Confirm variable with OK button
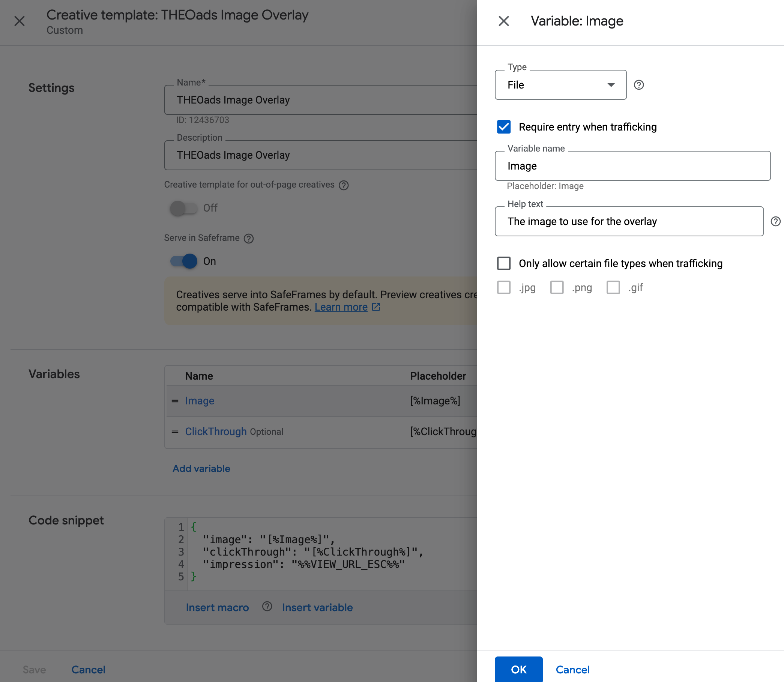The image size is (784, 682). 518,670
